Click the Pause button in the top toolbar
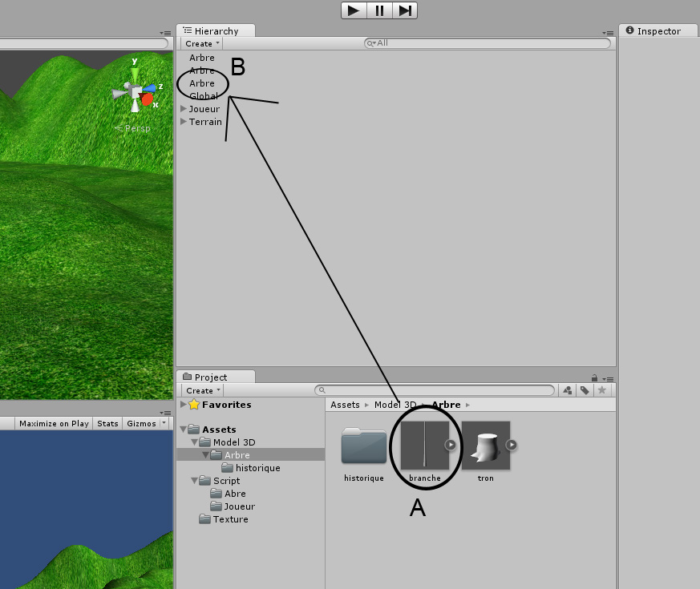The width and height of the screenshot is (700, 589). click(x=378, y=10)
